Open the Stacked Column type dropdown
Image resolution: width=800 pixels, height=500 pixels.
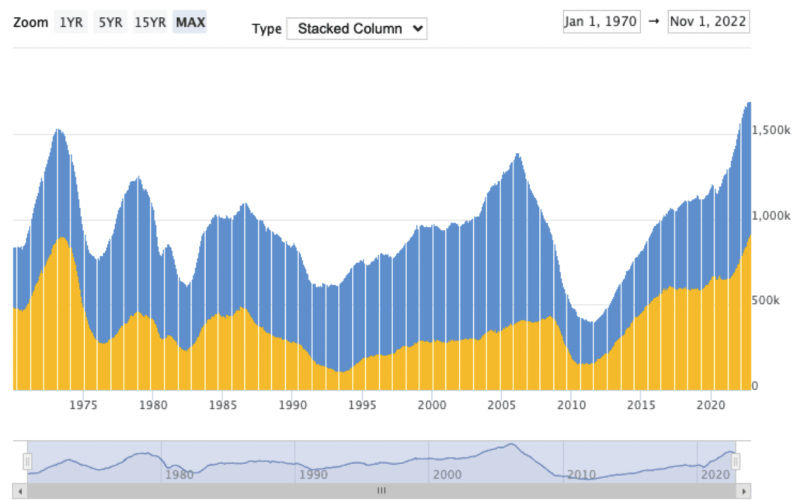click(356, 28)
